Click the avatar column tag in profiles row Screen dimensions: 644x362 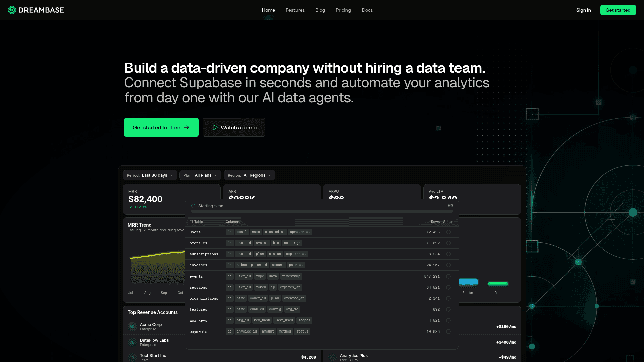262,243
